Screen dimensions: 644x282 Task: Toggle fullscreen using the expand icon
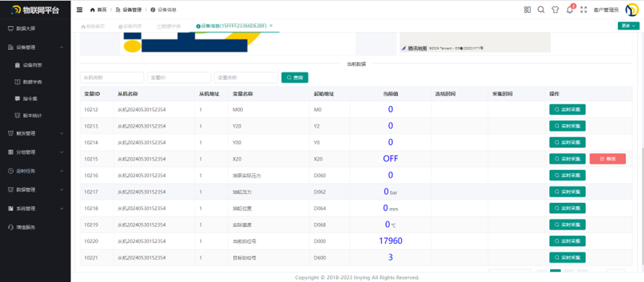[x=584, y=10]
